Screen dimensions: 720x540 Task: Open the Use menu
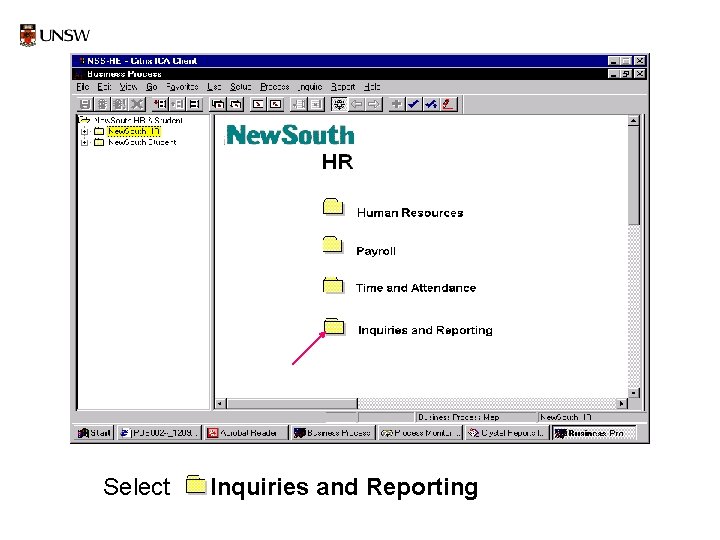pyautogui.click(x=214, y=87)
